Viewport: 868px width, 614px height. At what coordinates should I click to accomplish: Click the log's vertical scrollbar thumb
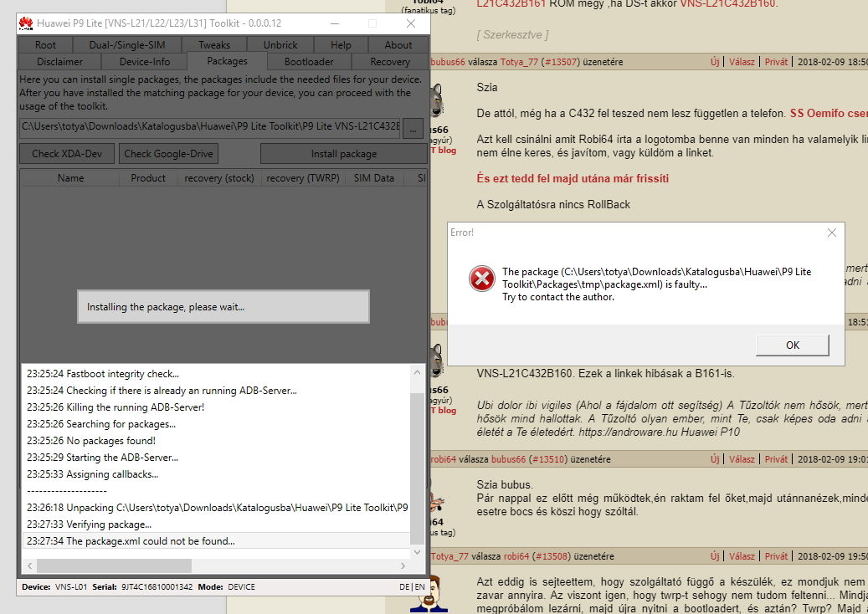[x=418, y=469]
